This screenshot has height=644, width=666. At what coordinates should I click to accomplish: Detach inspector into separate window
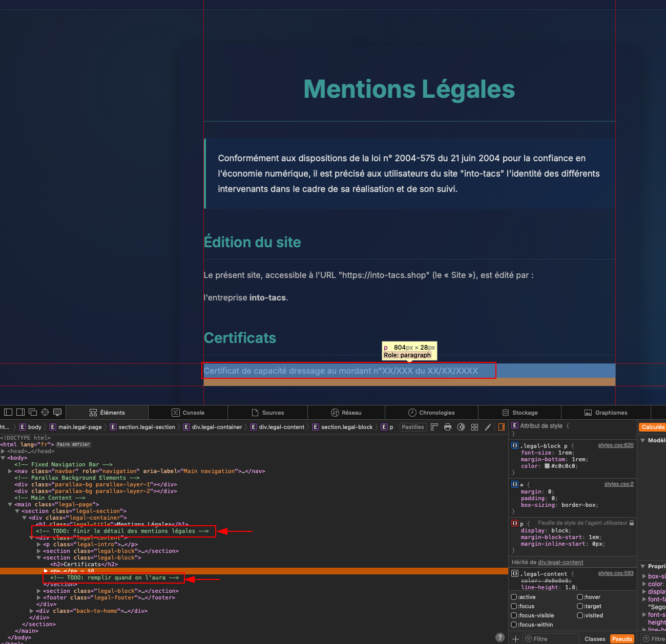(x=33, y=412)
